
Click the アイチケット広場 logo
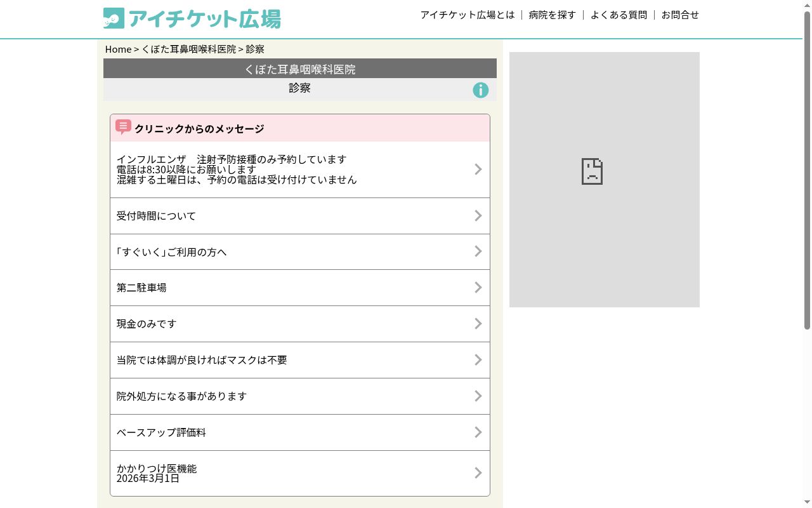[192, 18]
